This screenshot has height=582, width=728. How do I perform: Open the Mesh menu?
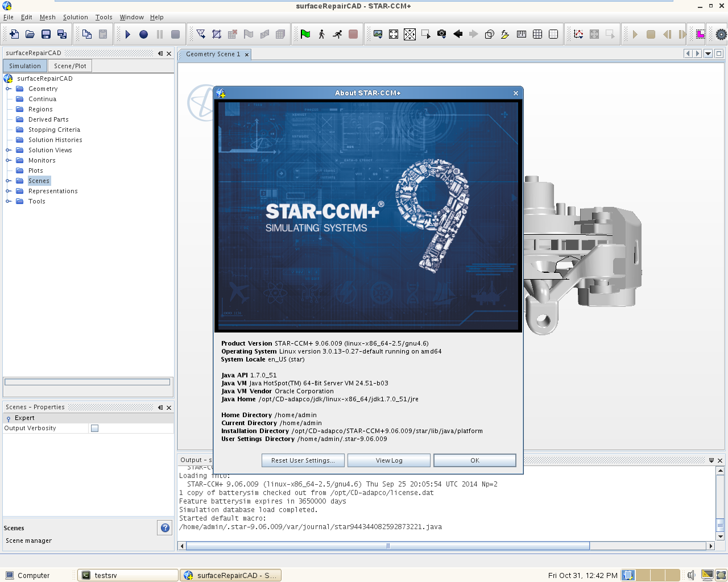tap(48, 17)
